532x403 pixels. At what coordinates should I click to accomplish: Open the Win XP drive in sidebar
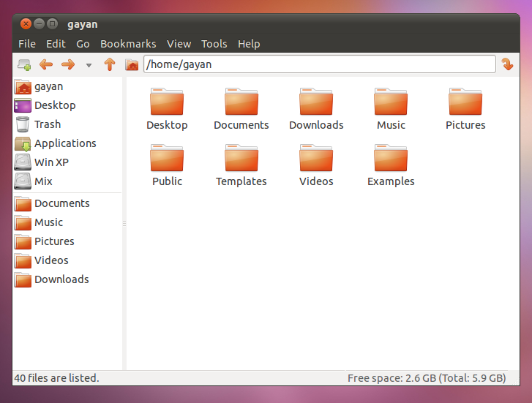[50, 162]
